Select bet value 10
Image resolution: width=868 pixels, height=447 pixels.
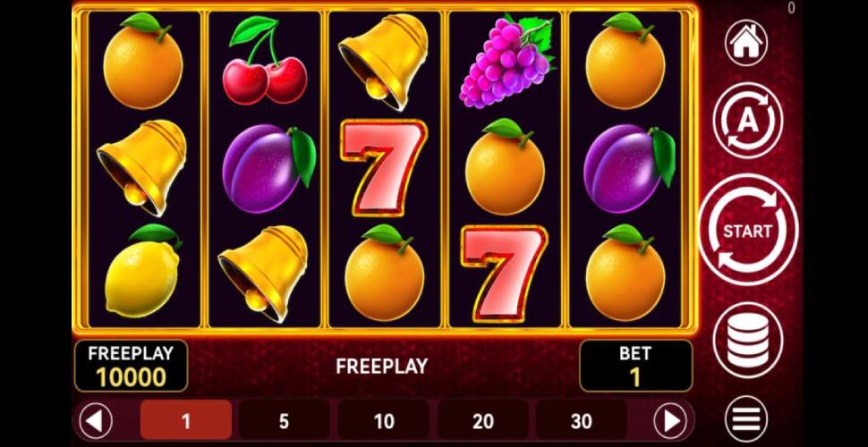(x=384, y=421)
